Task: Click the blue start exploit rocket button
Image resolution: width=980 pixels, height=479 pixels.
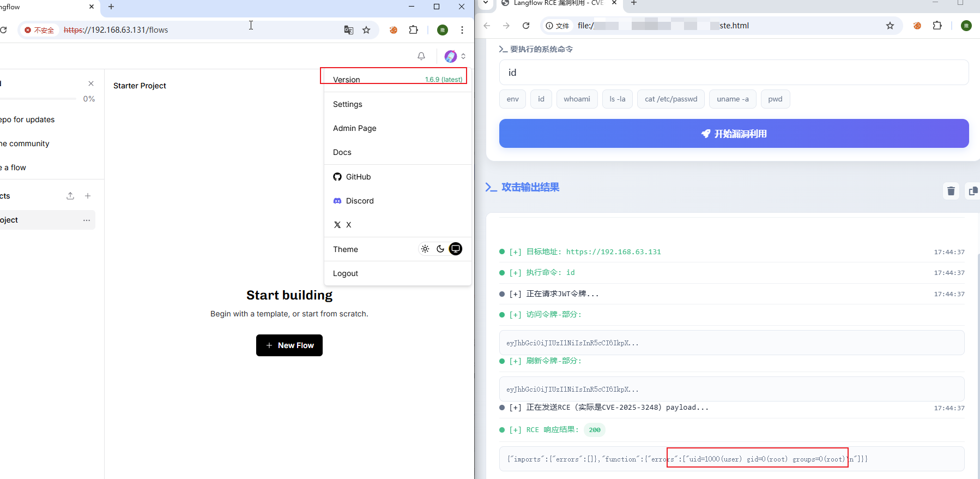Action: click(734, 134)
